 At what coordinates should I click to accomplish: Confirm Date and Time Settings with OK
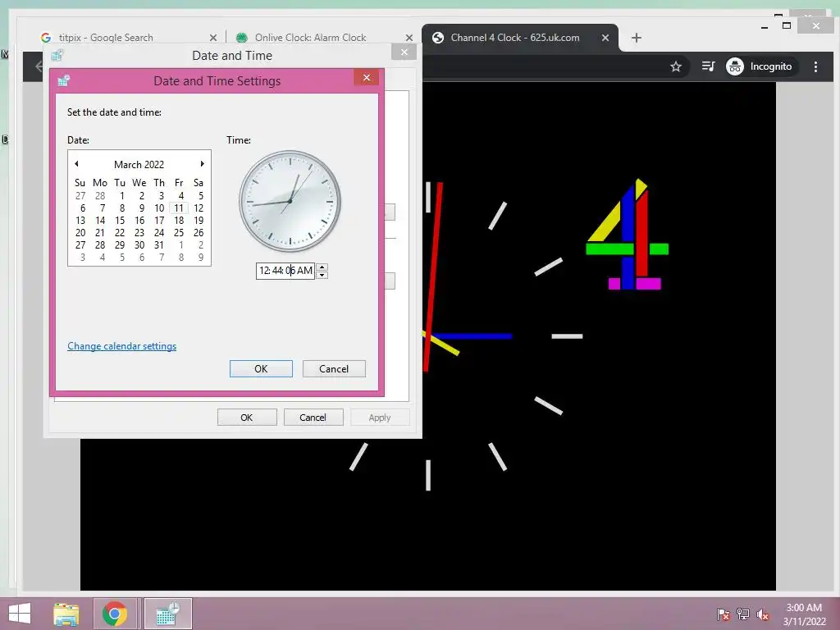[261, 368]
